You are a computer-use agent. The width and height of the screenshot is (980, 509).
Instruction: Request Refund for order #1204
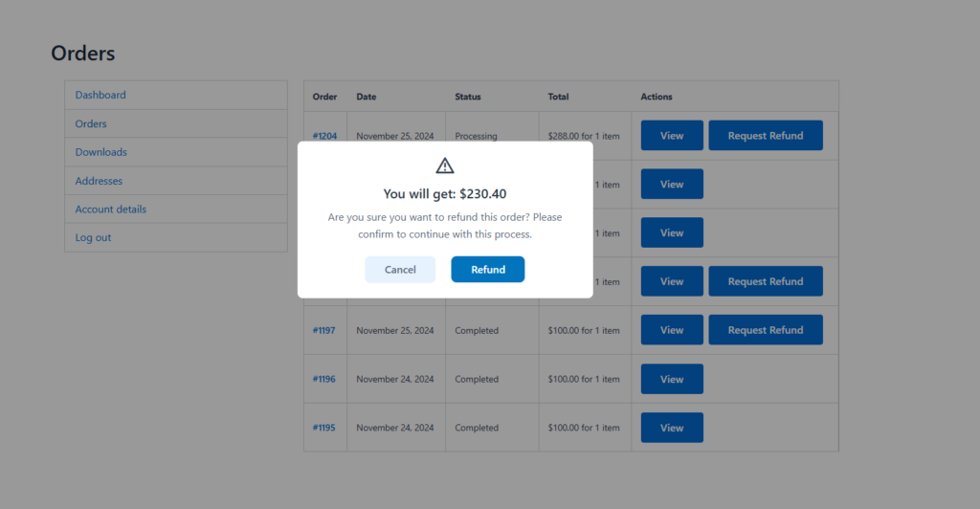click(766, 136)
